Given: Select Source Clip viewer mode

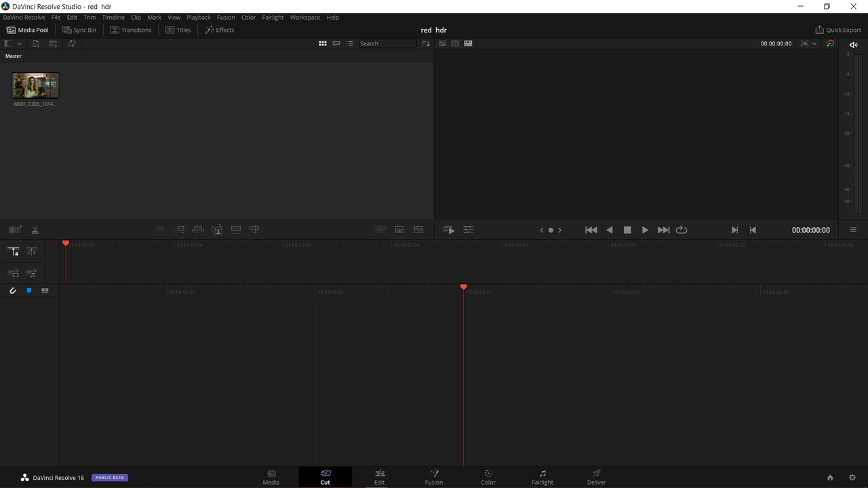Looking at the screenshot, I should click(x=442, y=43).
